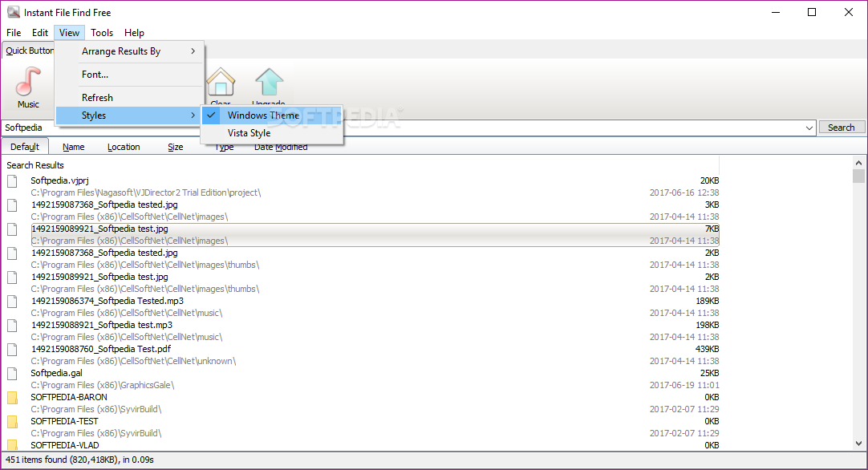Click file icon beside 1492159086374_Softpedia Tested.mp3
Viewport: 868px width, 470px height.
(12, 302)
